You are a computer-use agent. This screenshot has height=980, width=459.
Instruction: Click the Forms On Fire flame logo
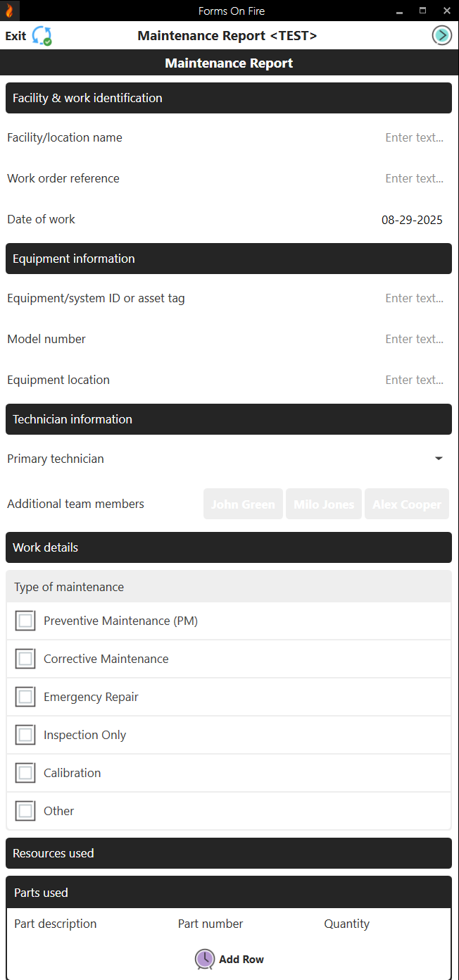point(8,11)
